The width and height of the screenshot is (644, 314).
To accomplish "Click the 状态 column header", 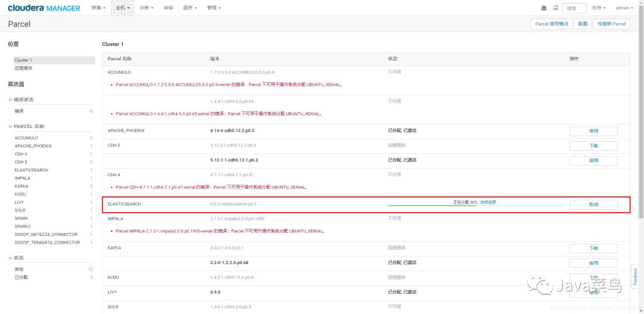I will point(392,59).
